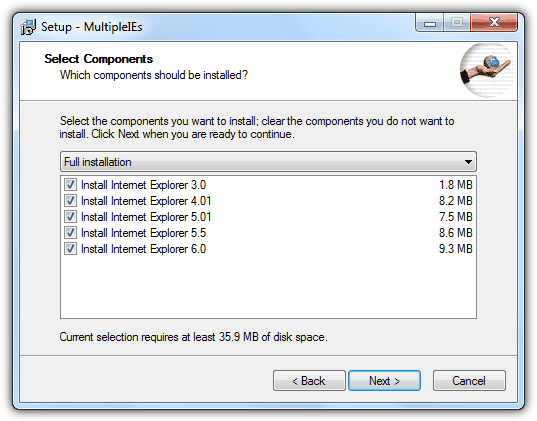Screen dimensions: 537x421
Task: Select the Internet Explorer 6.0 label text
Action: coord(143,249)
